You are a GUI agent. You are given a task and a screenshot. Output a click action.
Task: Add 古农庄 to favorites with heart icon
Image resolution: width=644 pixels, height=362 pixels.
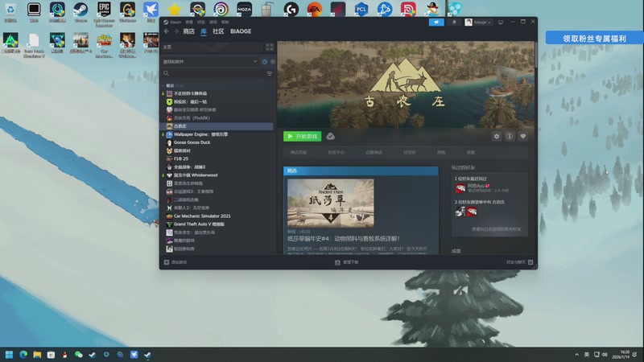(522, 136)
